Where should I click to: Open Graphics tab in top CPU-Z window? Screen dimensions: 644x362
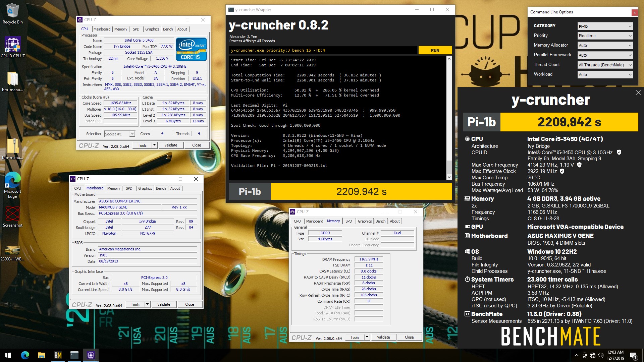[152, 29]
